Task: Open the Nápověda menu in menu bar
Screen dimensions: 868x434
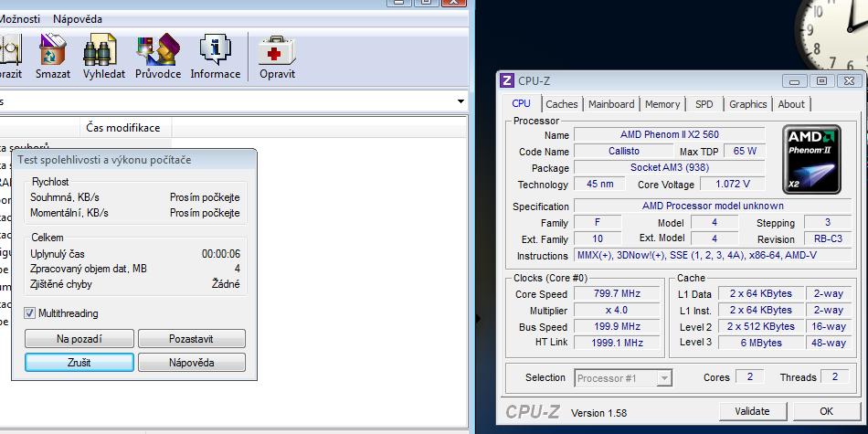Action: click(x=78, y=19)
